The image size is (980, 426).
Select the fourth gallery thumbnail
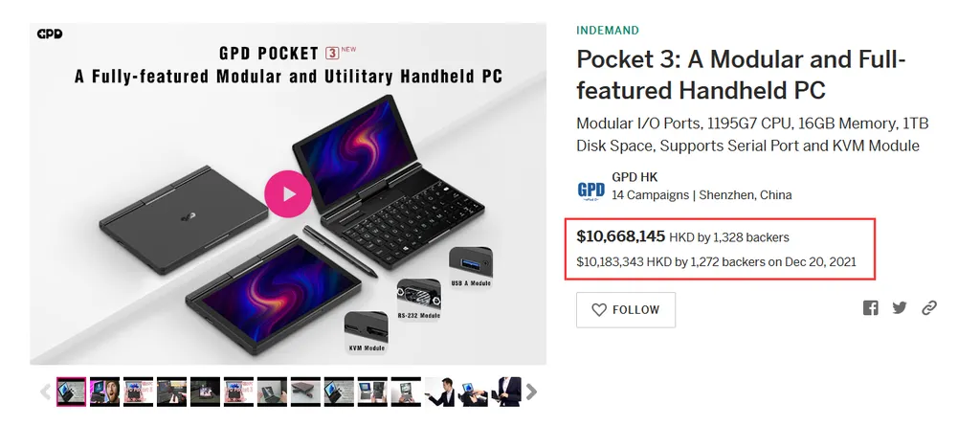pyautogui.click(x=172, y=392)
